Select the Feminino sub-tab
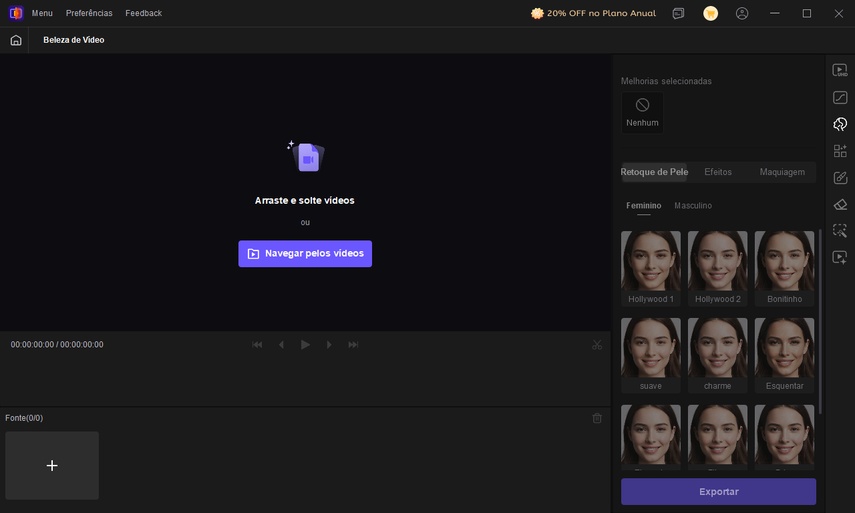 click(x=643, y=206)
